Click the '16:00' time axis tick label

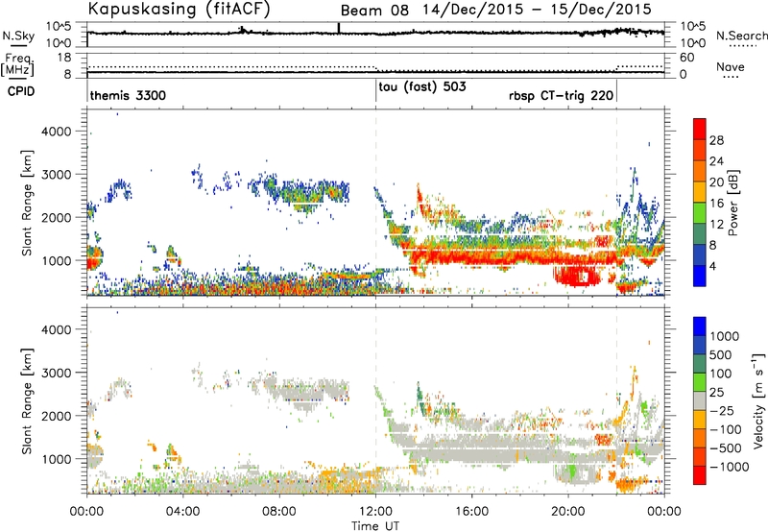(x=471, y=512)
